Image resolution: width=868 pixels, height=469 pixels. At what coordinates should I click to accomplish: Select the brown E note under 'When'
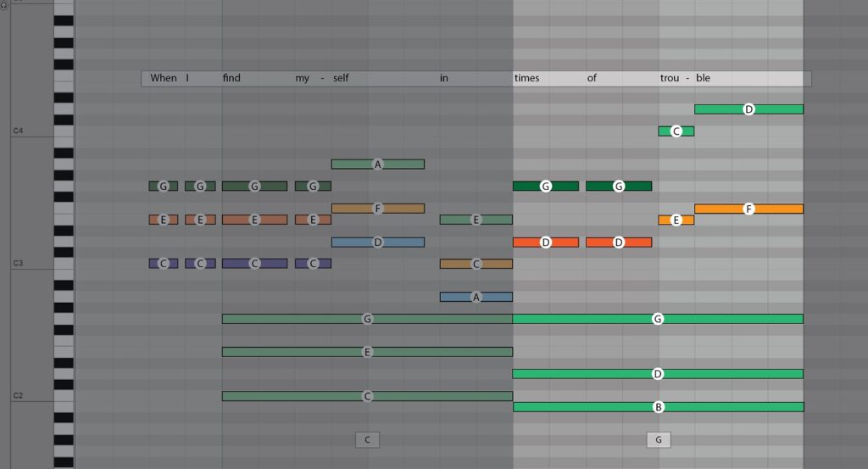click(x=164, y=220)
